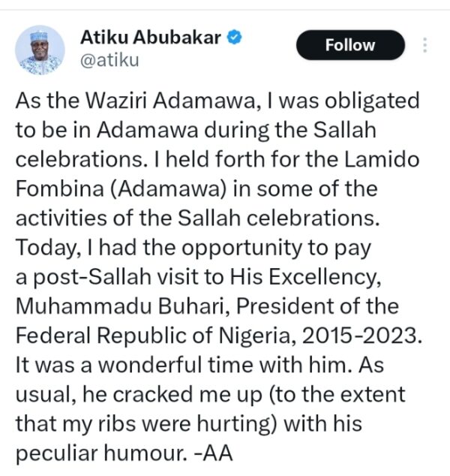Screen dimensions: 450x476
Task: Click the name 'Muhammadu Buhari' in the tweet
Action: point(120,306)
